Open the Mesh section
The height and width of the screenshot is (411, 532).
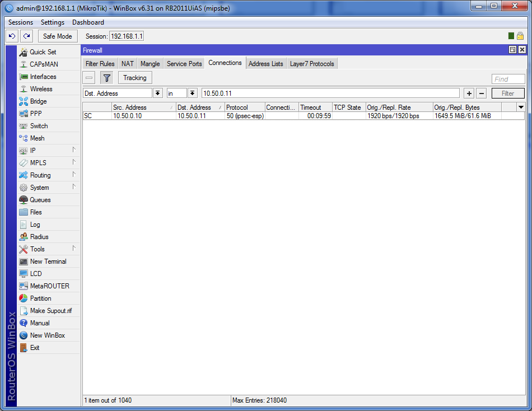click(x=49, y=138)
